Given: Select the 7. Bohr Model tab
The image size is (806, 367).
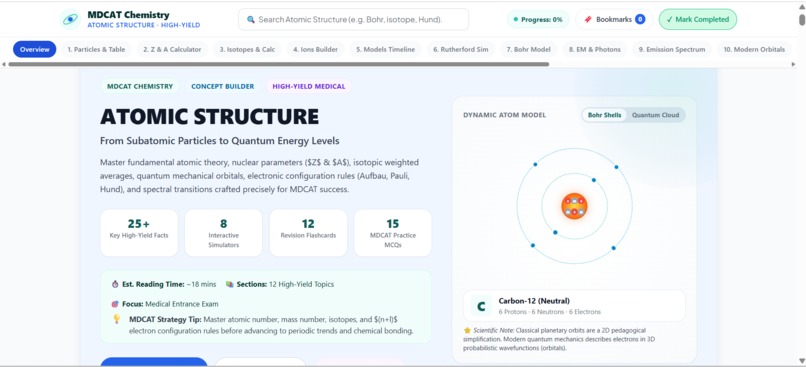Looking at the screenshot, I should tap(528, 49).
